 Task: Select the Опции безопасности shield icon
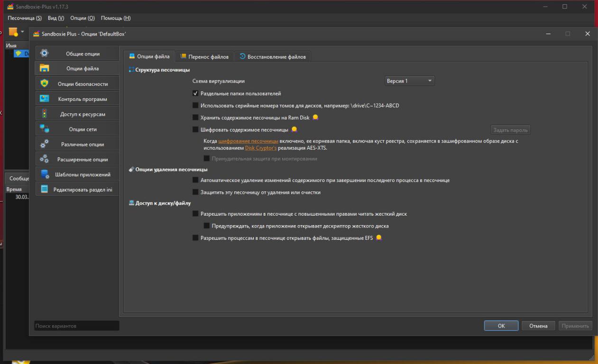[45, 84]
